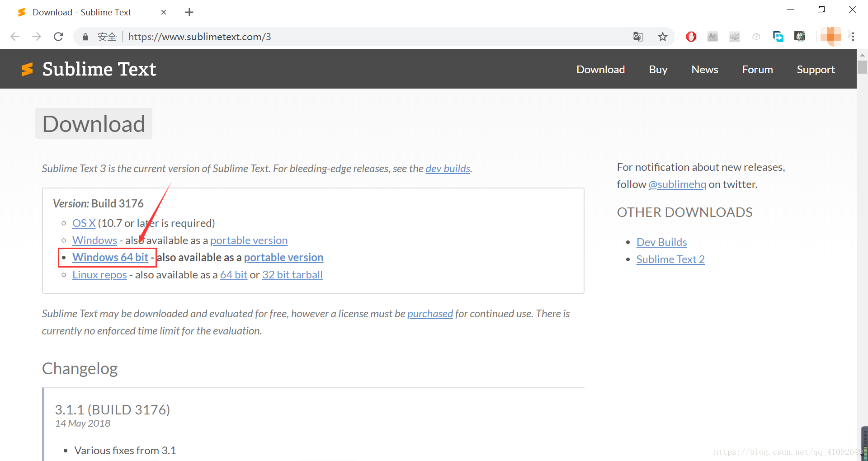The width and height of the screenshot is (868, 461).
Task: Open a new browser tab
Action: (x=189, y=12)
